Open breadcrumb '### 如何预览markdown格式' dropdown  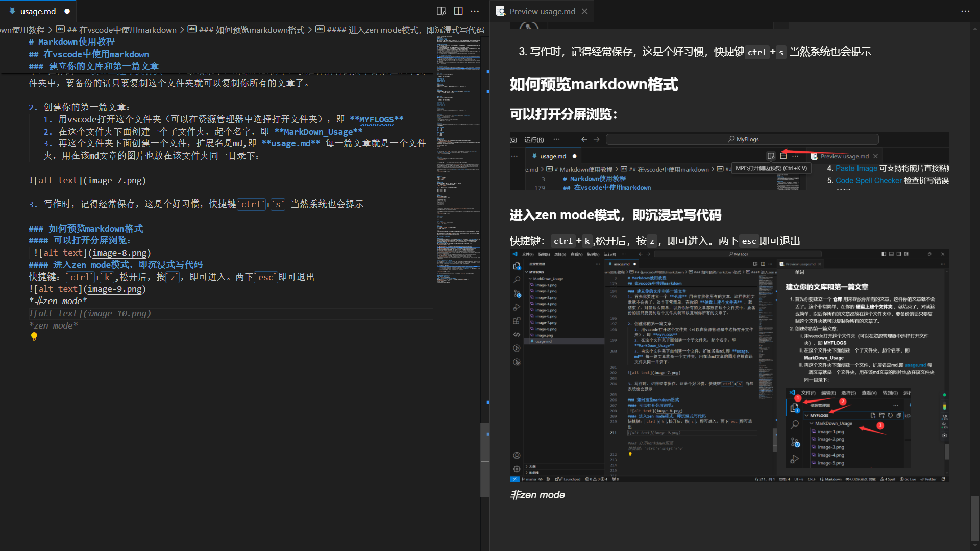tap(252, 30)
